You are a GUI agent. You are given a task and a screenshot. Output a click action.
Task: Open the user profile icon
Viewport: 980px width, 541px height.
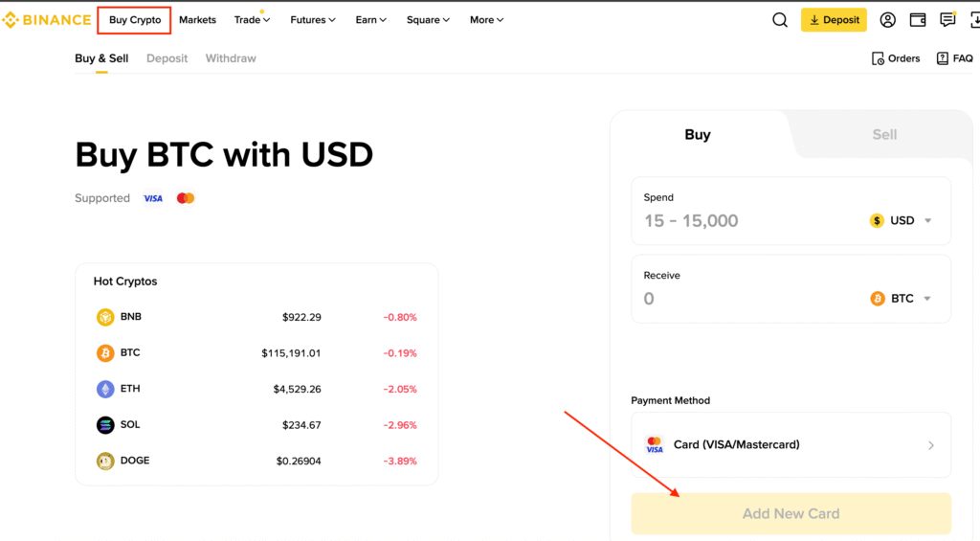coord(887,20)
